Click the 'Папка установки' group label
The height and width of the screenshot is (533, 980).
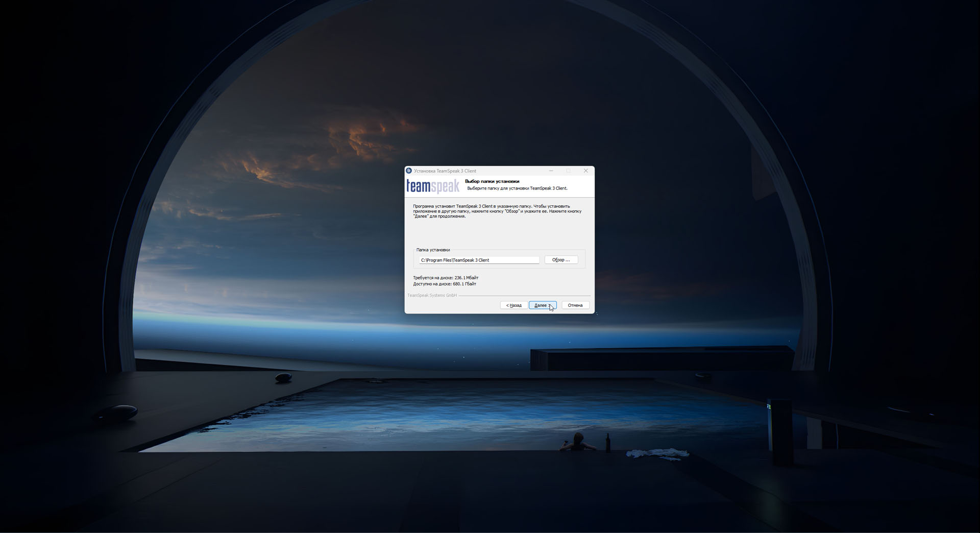point(433,250)
